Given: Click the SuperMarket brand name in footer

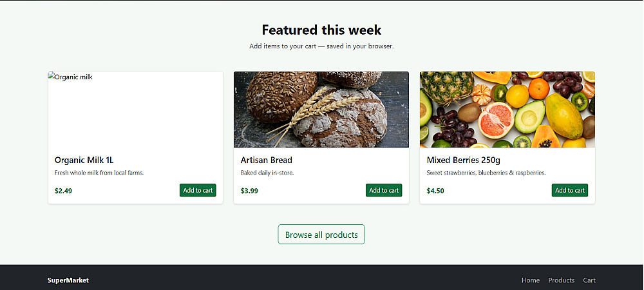Looking at the screenshot, I should click(x=68, y=280).
